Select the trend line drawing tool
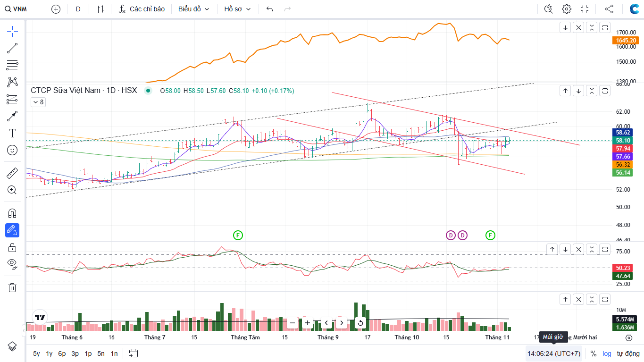Viewport: 644px width, 362px height. tap(12, 48)
